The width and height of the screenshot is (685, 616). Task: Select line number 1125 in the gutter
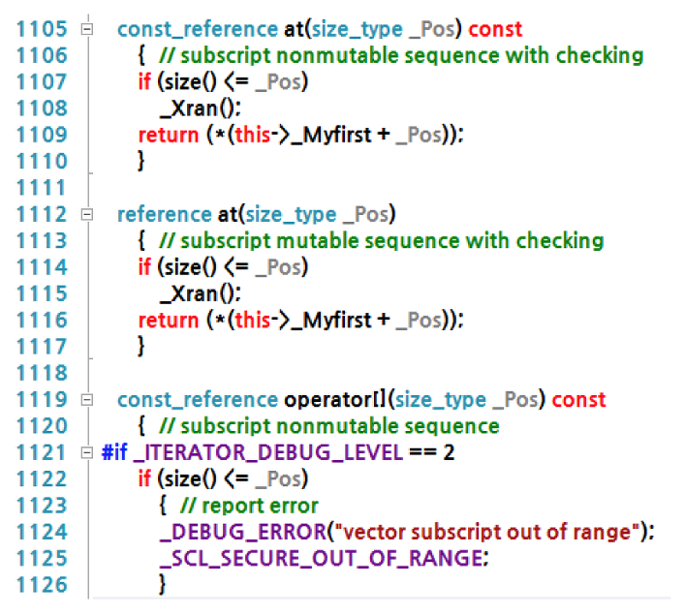pos(42,559)
